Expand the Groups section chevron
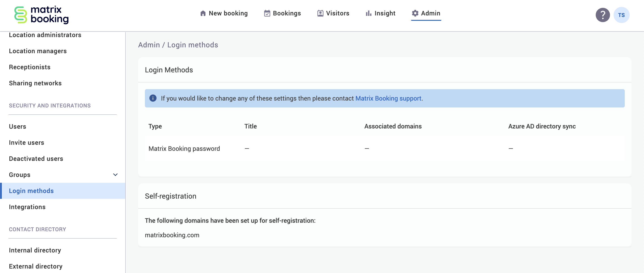 click(115, 175)
